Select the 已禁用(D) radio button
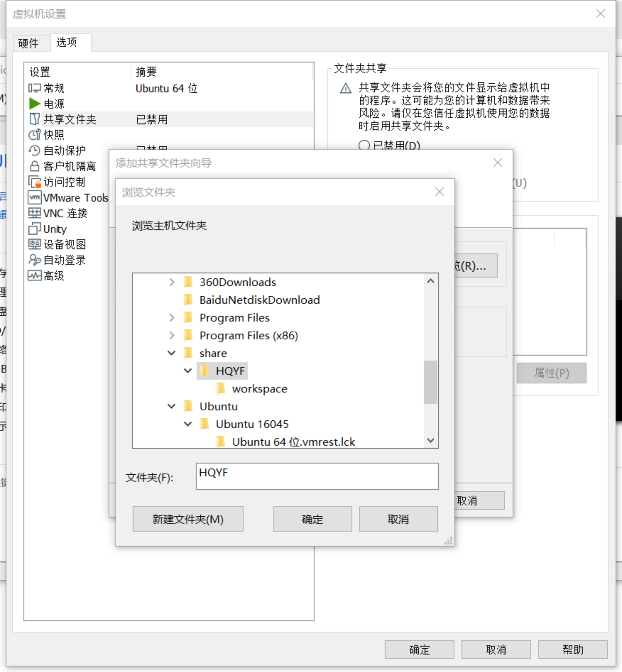622x672 pixels. (x=364, y=145)
